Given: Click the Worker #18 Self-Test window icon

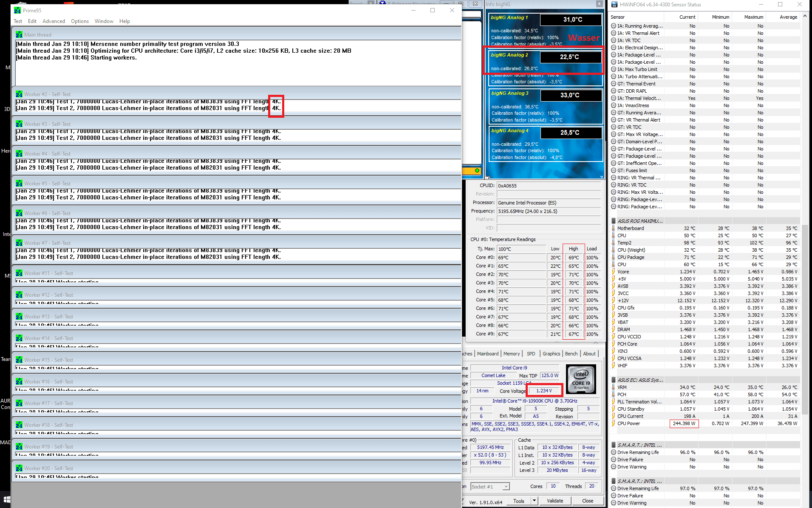Looking at the screenshot, I should click(19, 425).
